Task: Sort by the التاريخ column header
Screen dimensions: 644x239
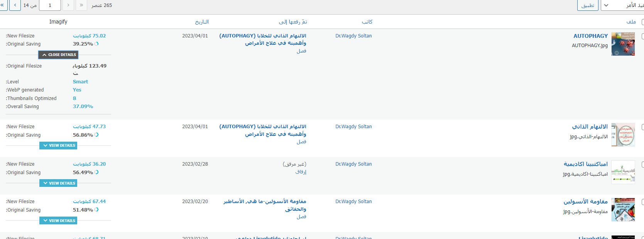Action: point(202,22)
